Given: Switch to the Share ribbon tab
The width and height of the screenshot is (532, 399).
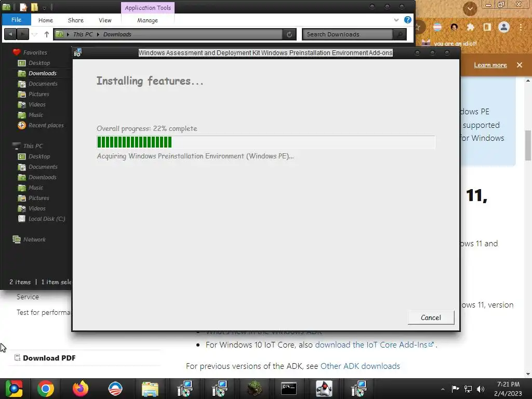Looking at the screenshot, I should click(76, 20).
